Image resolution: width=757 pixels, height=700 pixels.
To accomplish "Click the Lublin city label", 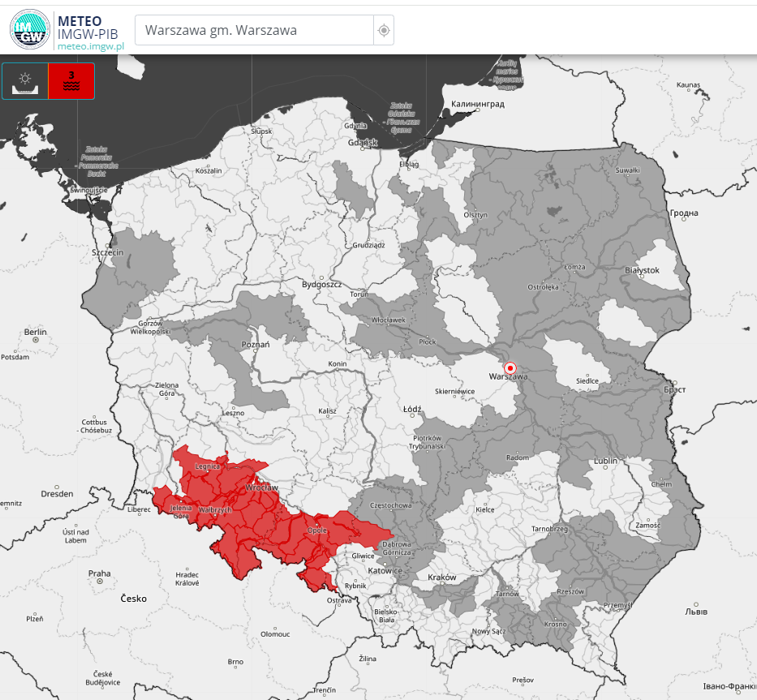I will click(605, 461).
